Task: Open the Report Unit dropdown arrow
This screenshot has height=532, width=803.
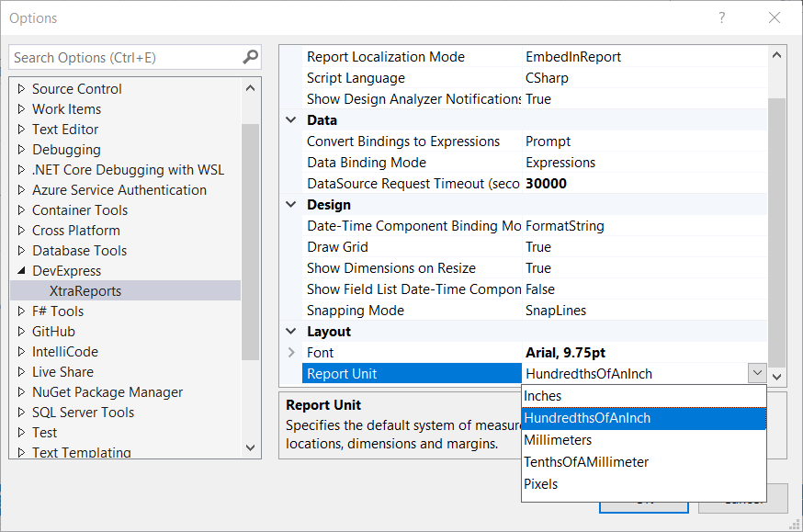Action: coord(756,373)
